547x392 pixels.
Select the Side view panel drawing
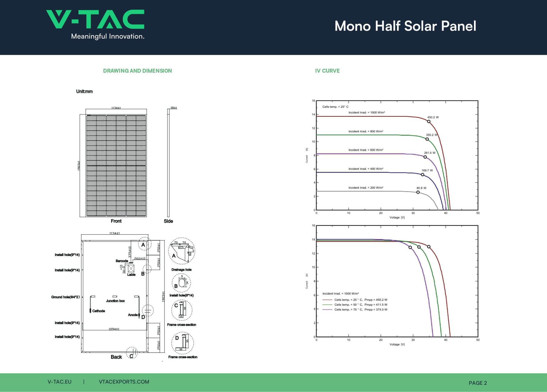click(x=168, y=163)
